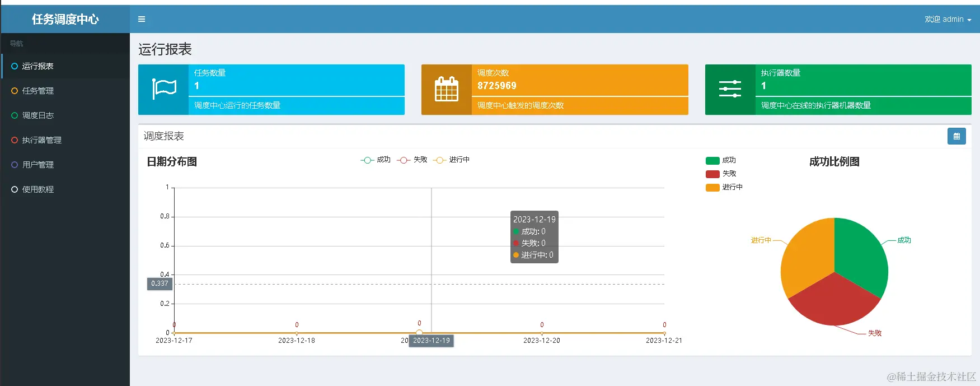
Task: Open 调度日志 in the sidebar
Action: click(x=65, y=115)
